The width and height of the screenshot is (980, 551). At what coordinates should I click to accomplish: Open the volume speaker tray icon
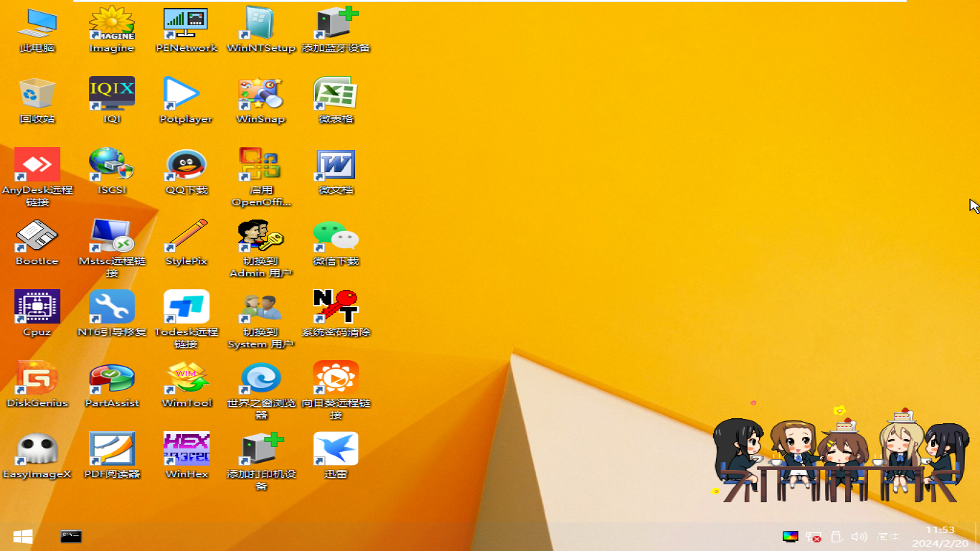point(859,536)
